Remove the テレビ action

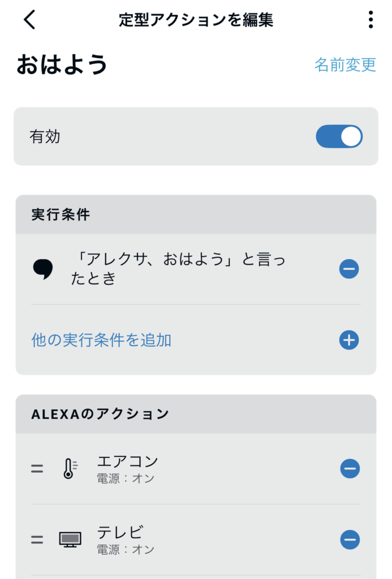(350, 540)
